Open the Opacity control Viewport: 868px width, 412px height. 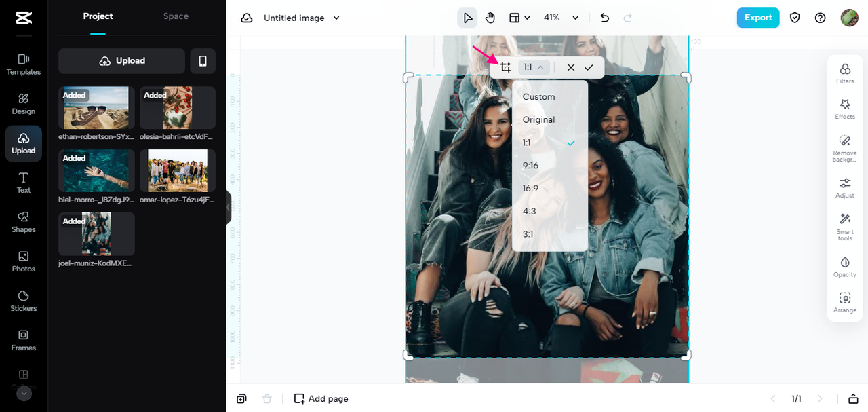click(x=845, y=267)
